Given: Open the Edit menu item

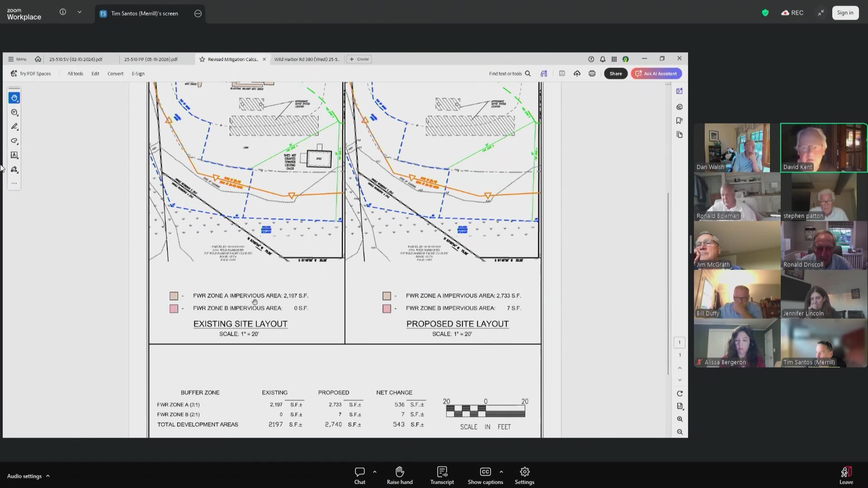Looking at the screenshot, I should pos(95,74).
